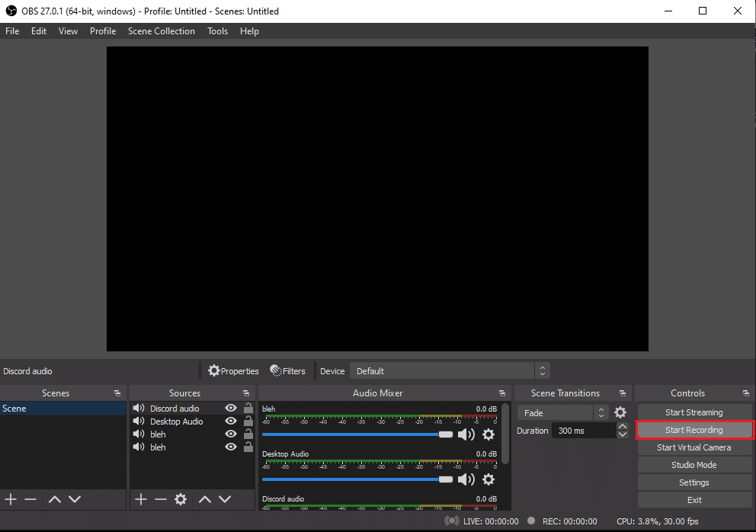This screenshot has width=756, height=532.
Task: Open the Tools menu
Action: [x=217, y=31]
